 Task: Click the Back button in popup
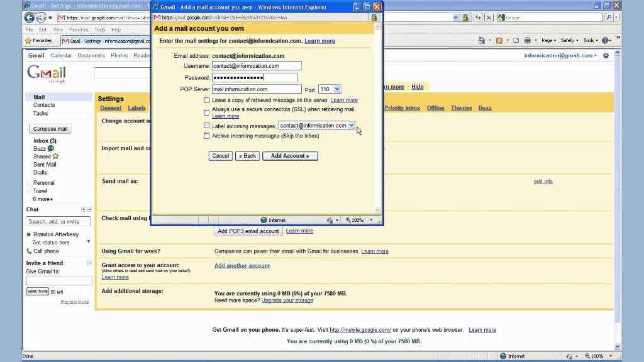pos(247,156)
